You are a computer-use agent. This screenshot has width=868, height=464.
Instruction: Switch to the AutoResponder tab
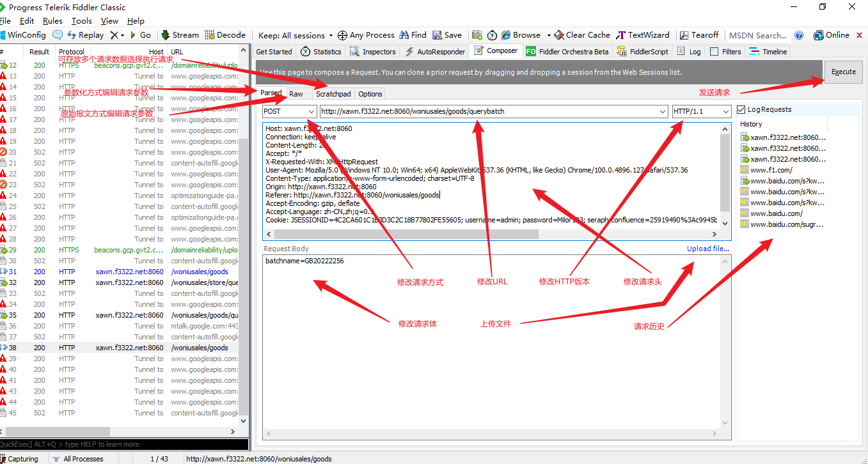click(x=434, y=52)
